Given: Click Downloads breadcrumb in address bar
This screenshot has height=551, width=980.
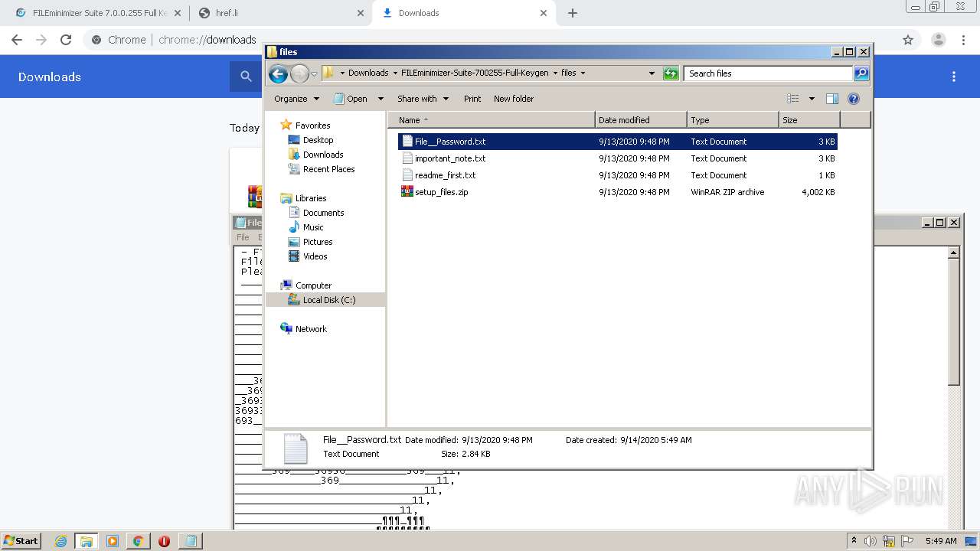Looking at the screenshot, I should point(368,73).
